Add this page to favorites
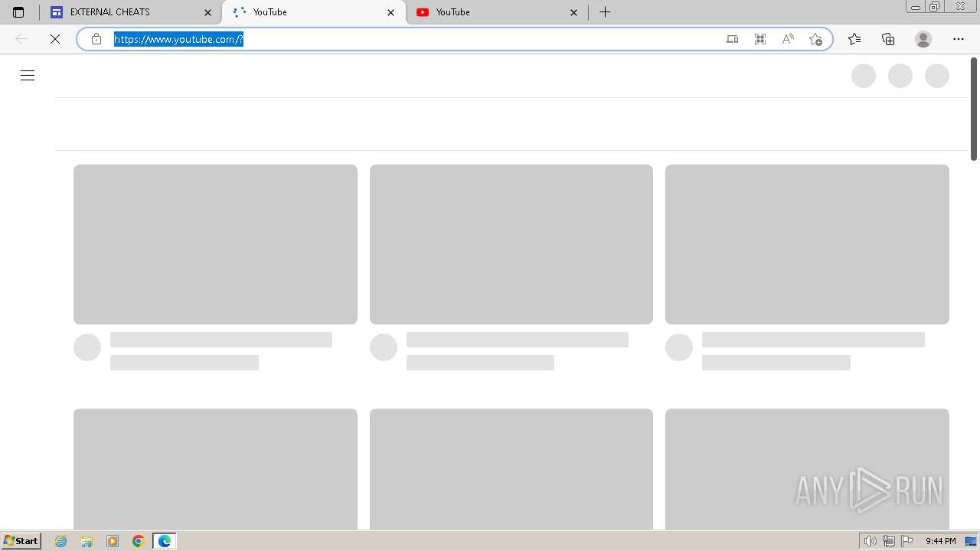Image resolution: width=980 pixels, height=551 pixels. [x=815, y=39]
